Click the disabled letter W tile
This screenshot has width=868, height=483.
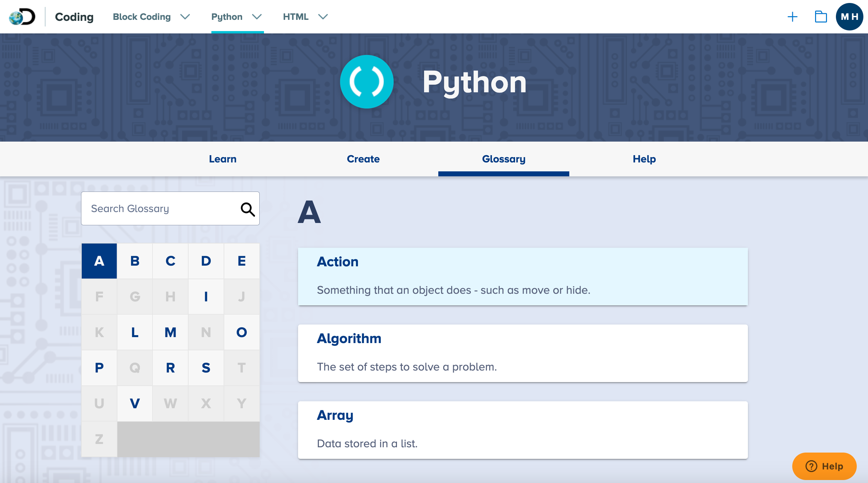coord(170,404)
